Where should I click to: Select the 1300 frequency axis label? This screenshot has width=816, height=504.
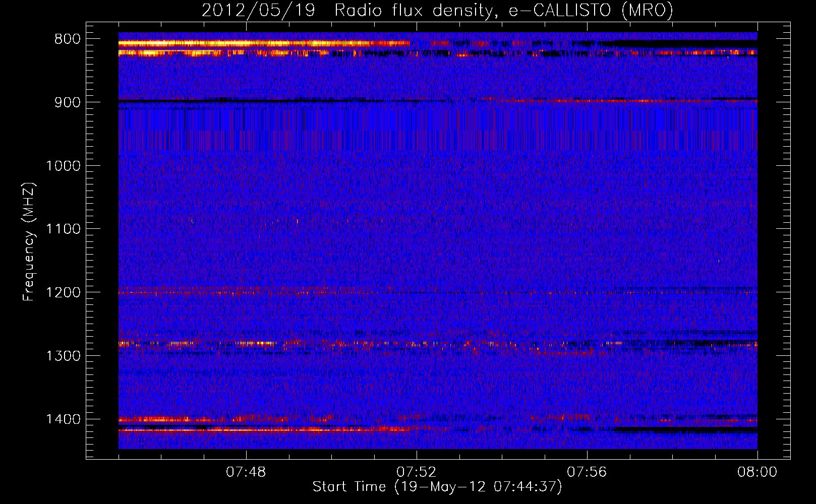click(x=64, y=356)
